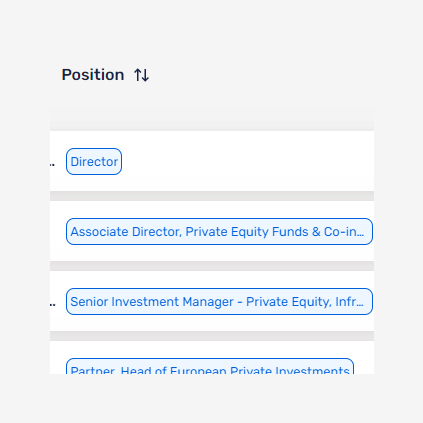Image resolution: width=423 pixels, height=423 pixels.
Task: Click truncated text left of Senior Investment Manager
Action: click(52, 304)
